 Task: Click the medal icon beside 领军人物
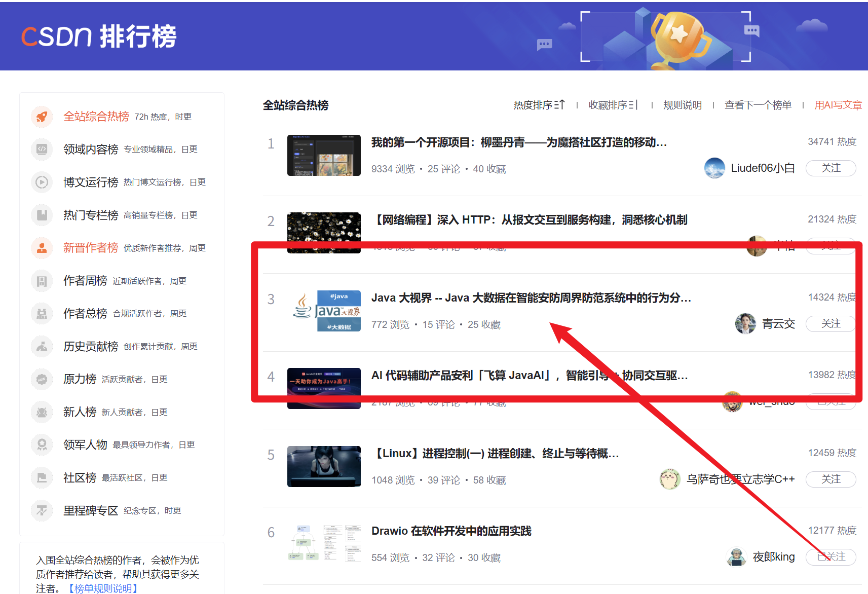point(42,445)
